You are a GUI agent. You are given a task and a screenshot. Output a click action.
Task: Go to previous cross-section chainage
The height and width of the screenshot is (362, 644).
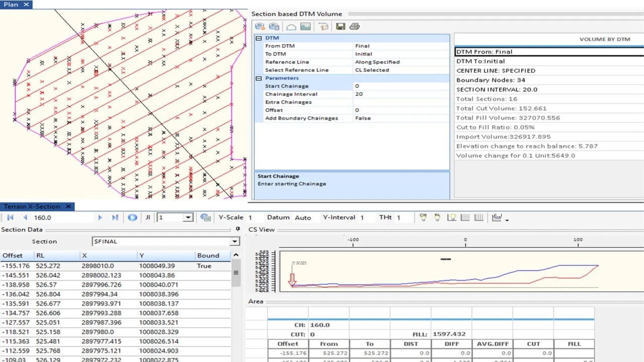point(25,218)
